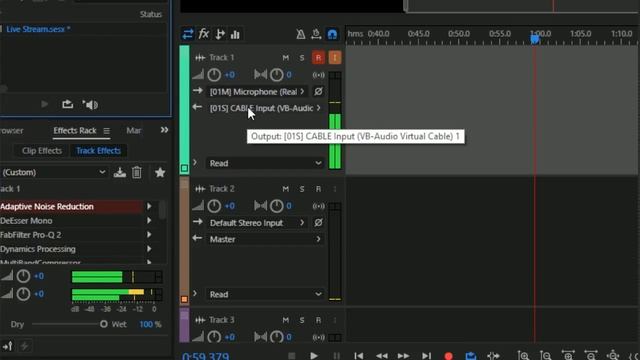Select Adaptive Noise Reduction effect slot

pos(71,207)
